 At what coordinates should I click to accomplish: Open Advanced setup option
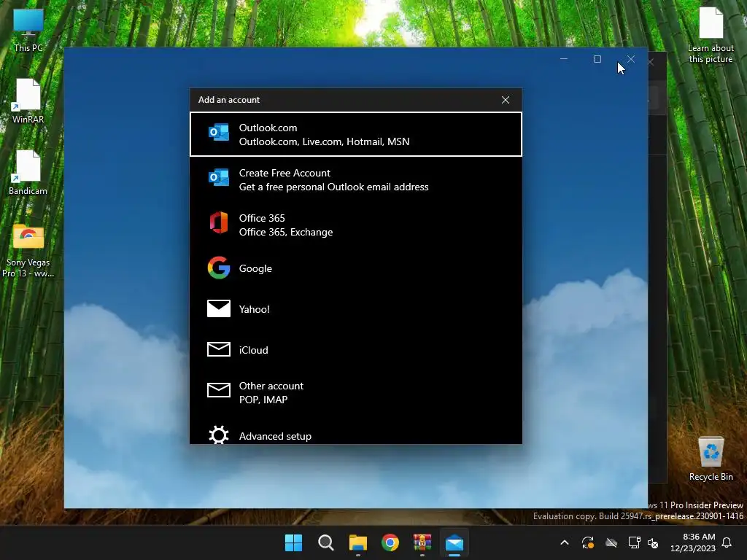(x=356, y=435)
